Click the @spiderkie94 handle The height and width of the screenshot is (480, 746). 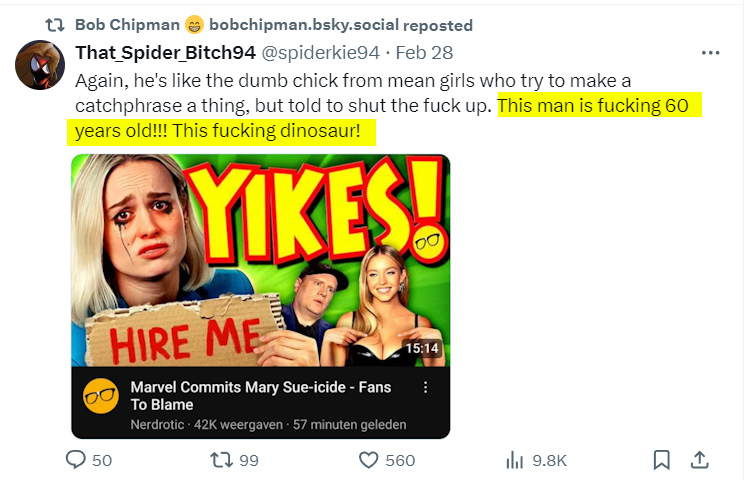[321, 53]
